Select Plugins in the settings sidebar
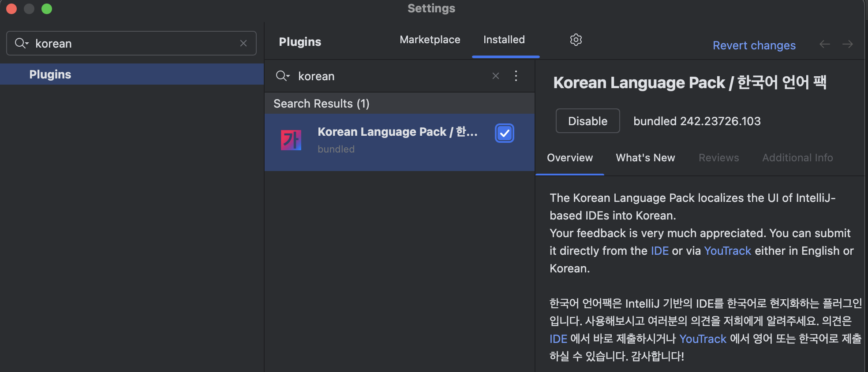Image resolution: width=868 pixels, height=372 pixels. (x=132, y=74)
